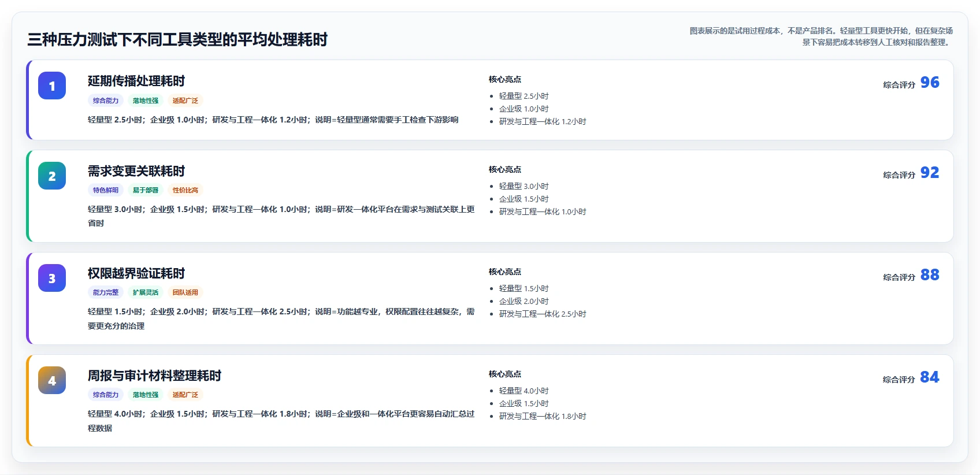This screenshot has width=980, height=475.
Task: Open the 延期传播处理耗时 card title
Action: tap(136, 81)
